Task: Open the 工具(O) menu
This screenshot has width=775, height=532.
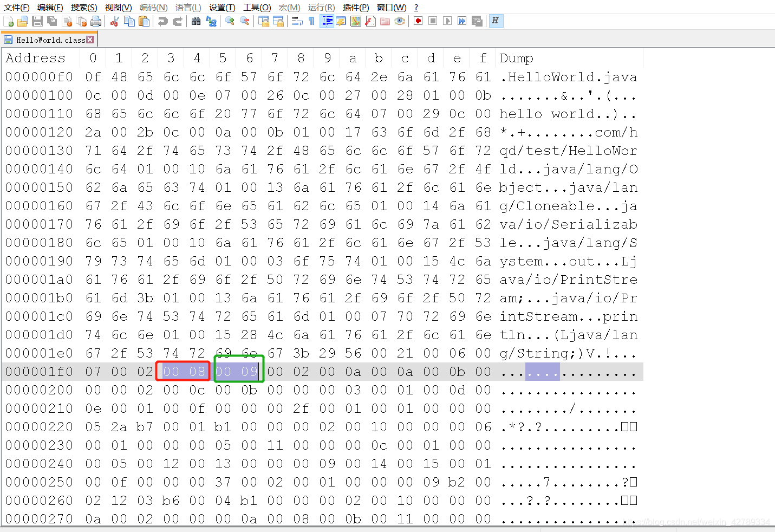Action: click(x=257, y=7)
